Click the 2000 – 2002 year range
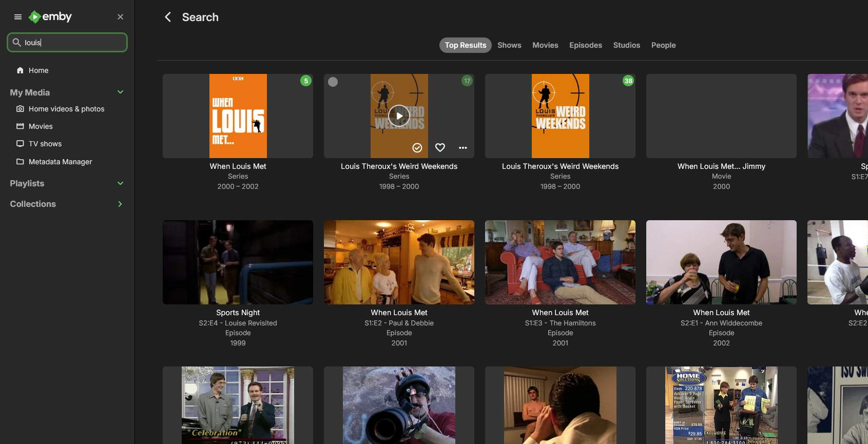 pyautogui.click(x=238, y=186)
